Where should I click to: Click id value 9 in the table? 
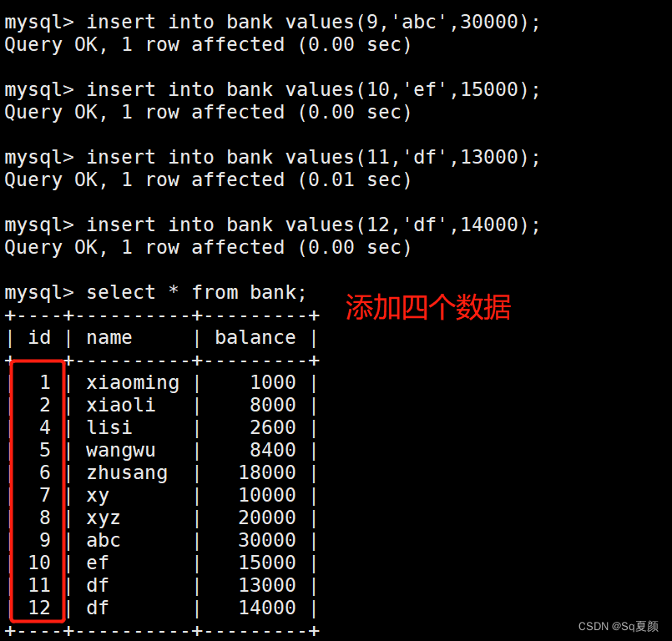coord(45,540)
